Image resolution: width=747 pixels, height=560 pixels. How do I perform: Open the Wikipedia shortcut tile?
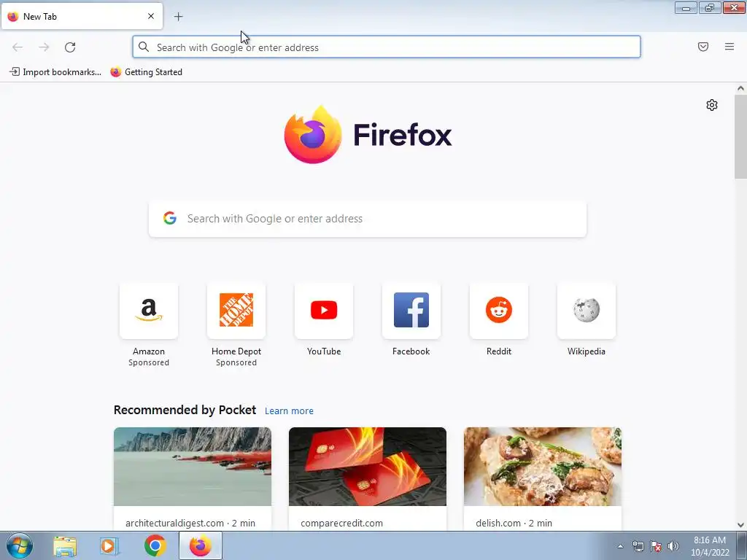pos(587,311)
